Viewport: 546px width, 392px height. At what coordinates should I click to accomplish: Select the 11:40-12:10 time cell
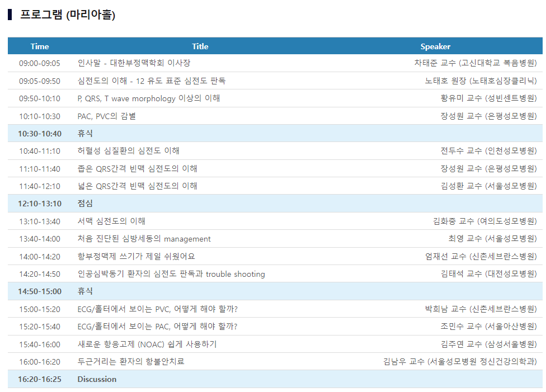click(39, 186)
